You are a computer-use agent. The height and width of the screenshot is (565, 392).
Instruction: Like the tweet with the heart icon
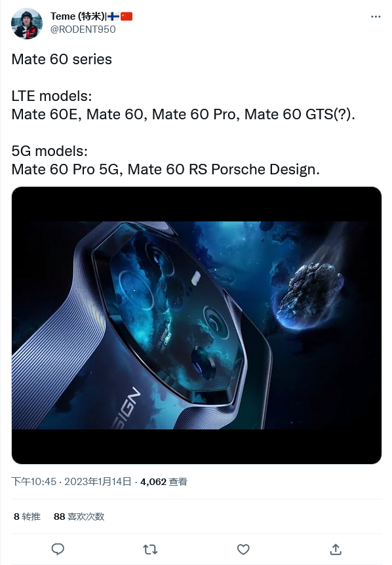[x=243, y=549]
